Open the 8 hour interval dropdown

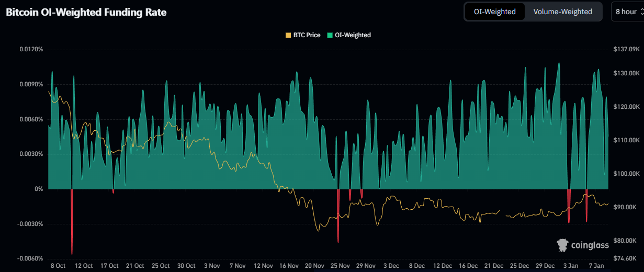pos(627,12)
